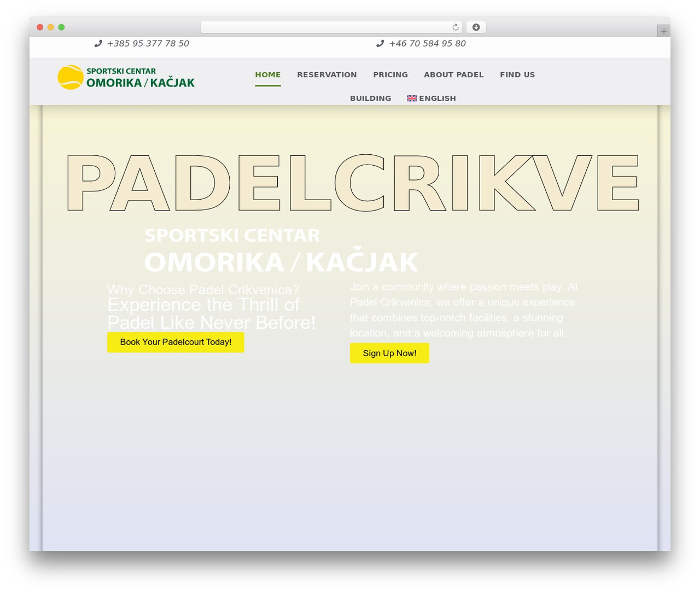Image resolution: width=700 pixels, height=593 pixels.
Task: Click the download arrow icon in browser toolbar
Action: pyautogui.click(x=476, y=27)
